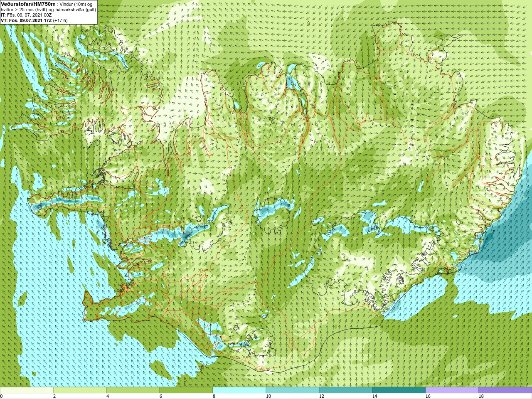This screenshot has width=532, height=399.
Task: Click the light green 2–4 legend swatch
Action: [80, 390]
